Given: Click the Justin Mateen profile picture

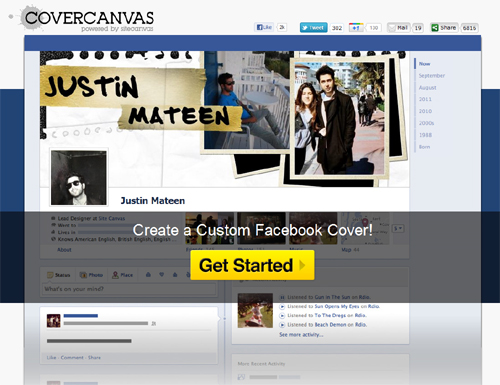Looking at the screenshot, I should 79,177.
